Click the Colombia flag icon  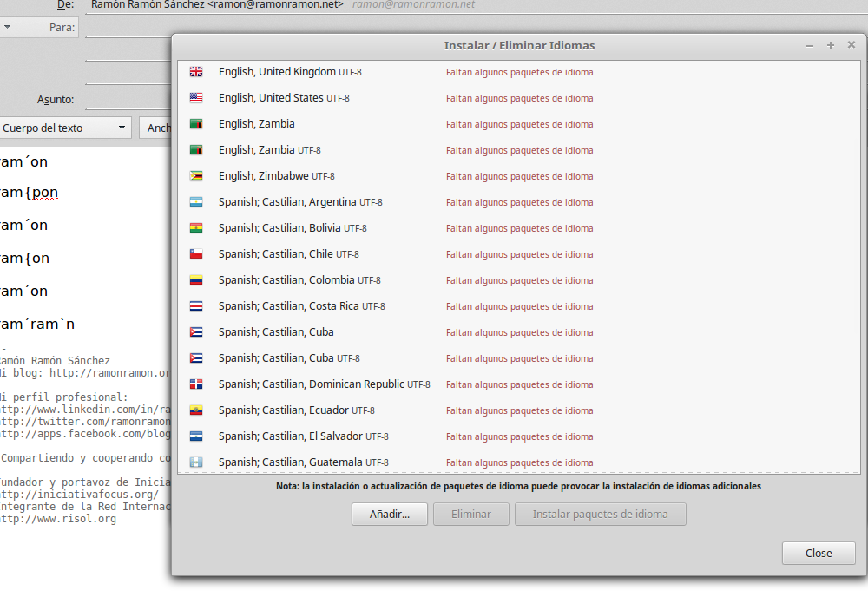(x=196, y=280)
